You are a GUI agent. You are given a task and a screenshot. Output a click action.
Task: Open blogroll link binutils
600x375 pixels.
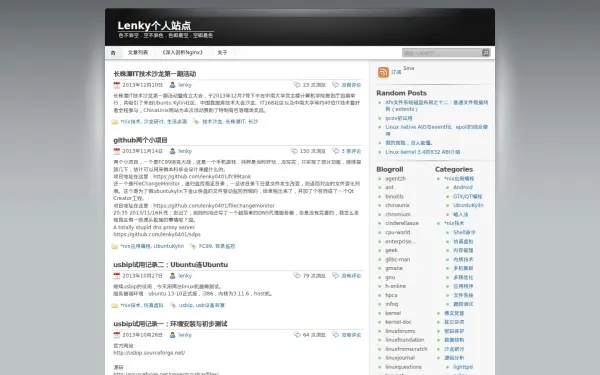(x=395, y=196)
